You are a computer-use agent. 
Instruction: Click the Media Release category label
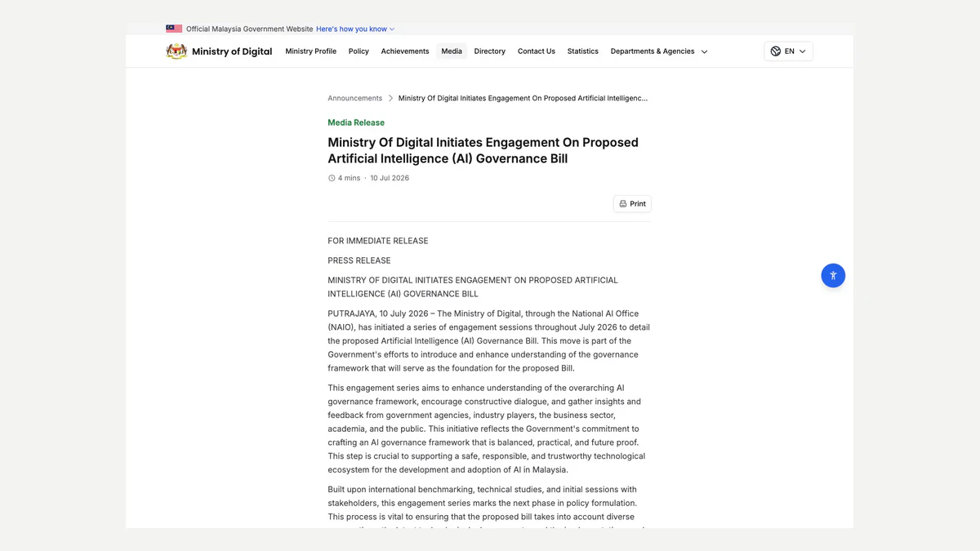click(x=356, y=122)
